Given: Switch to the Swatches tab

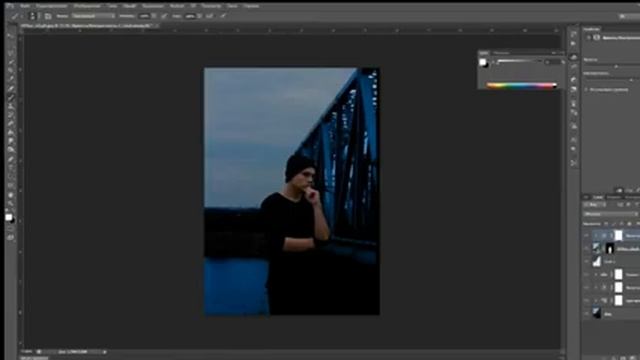Looking at the screenshot, I should click(x=502, y=53).
